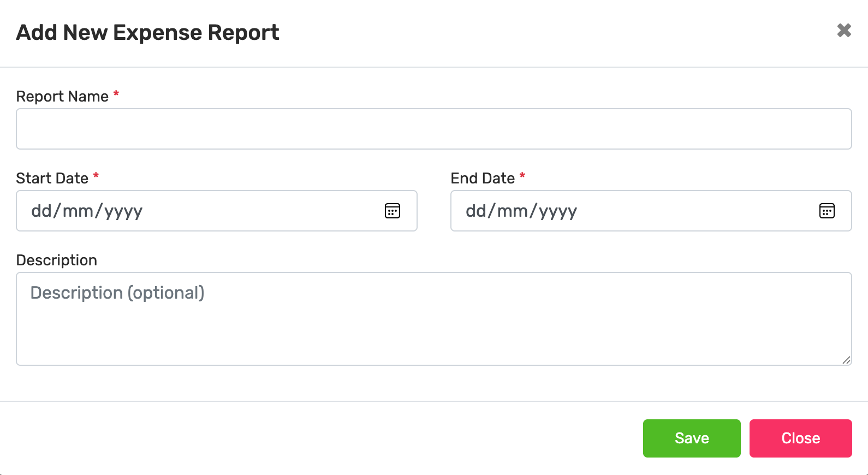Screen dimensions: 868x475
Task: Select the calendar icon beside Start Date
Action: coord(393,211)
